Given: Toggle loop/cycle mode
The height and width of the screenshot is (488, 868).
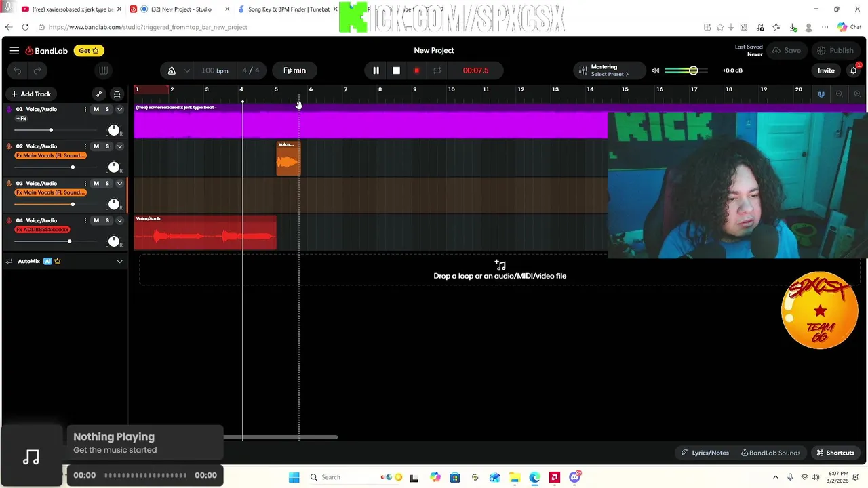Looking at the screenshot, I should (x=437, y=70).
